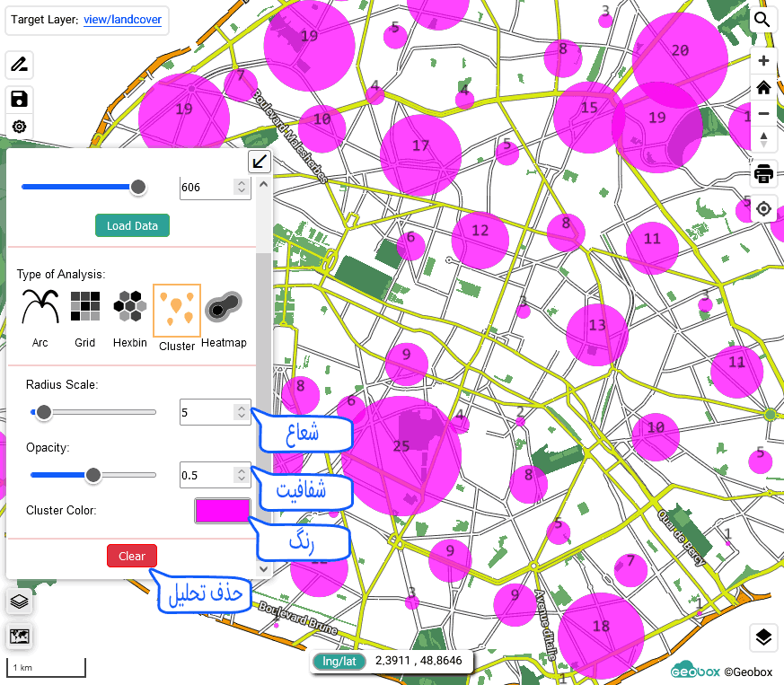Expand the left layers list button

[19, 601]
